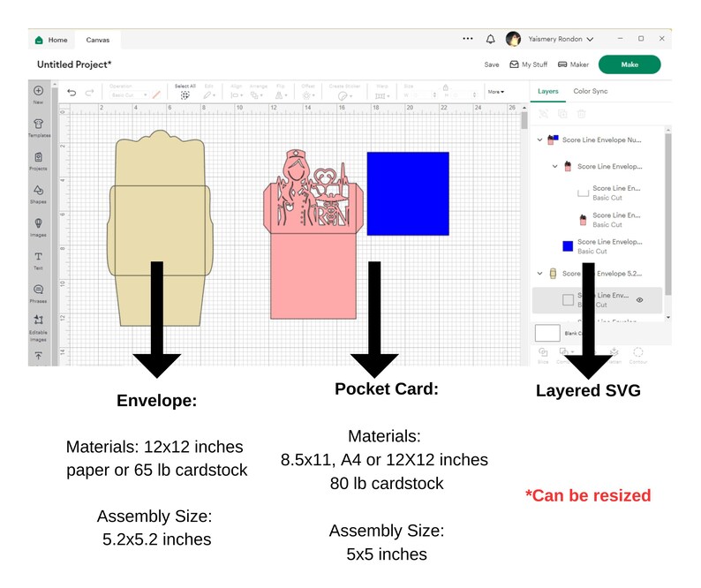The height and width of the screenshot is (588, 701).
Task: Click the Save button
Action: tap(492, 64)
